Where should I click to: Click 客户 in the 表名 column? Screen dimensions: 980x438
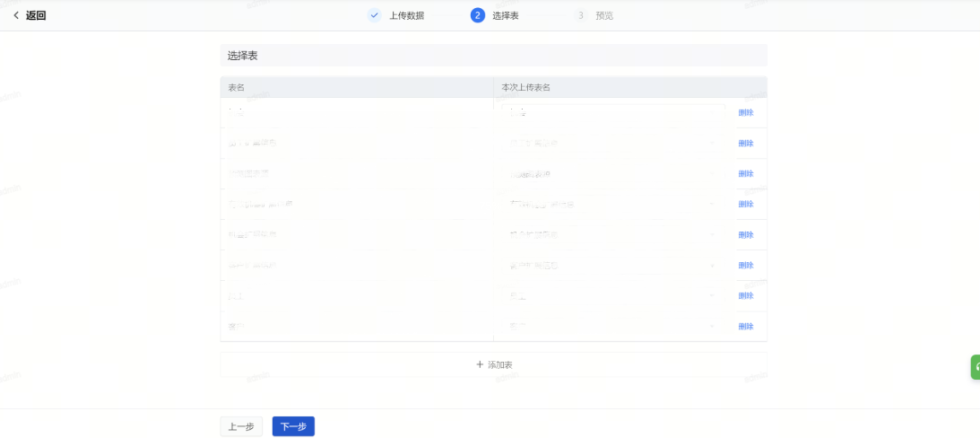[x=236, y=326]
